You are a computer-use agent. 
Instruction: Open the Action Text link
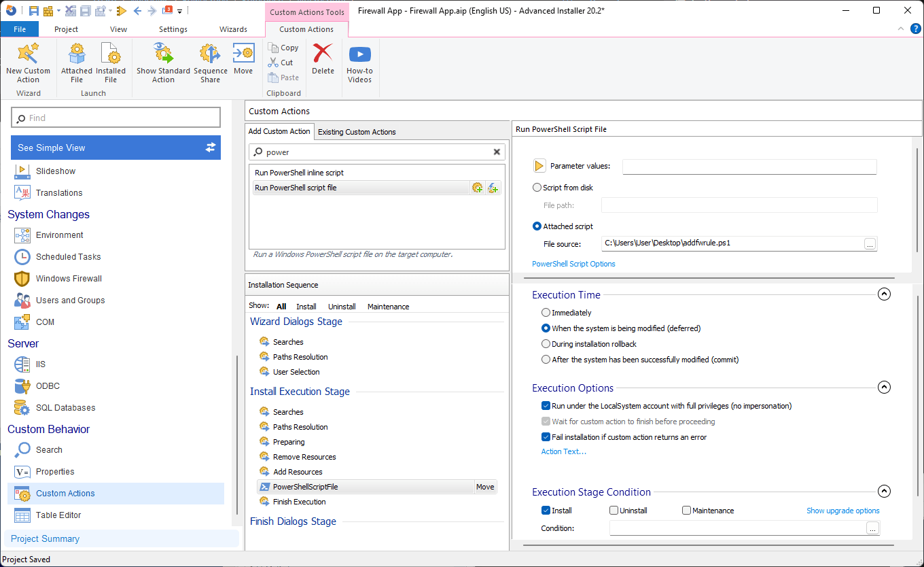pyautogui.click(x=563, y=451)
